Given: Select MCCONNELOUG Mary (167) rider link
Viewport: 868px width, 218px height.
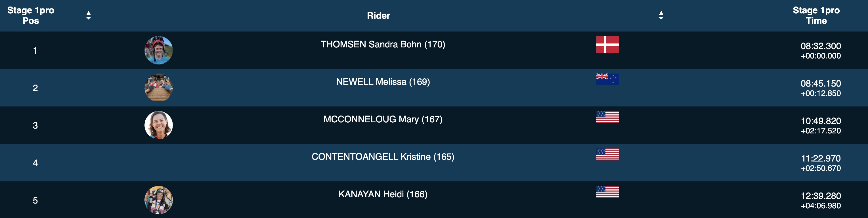Looking at the screenshot, I should click(382, 119).
